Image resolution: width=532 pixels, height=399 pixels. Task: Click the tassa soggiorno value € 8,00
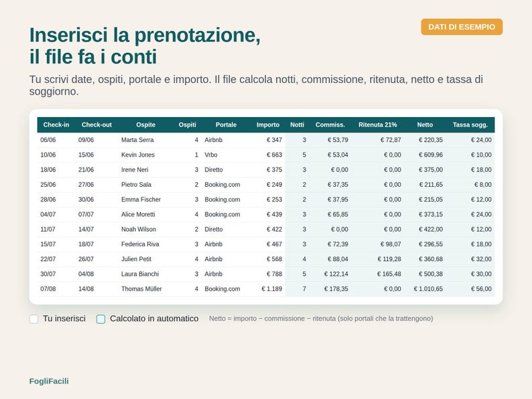[483, 184]
